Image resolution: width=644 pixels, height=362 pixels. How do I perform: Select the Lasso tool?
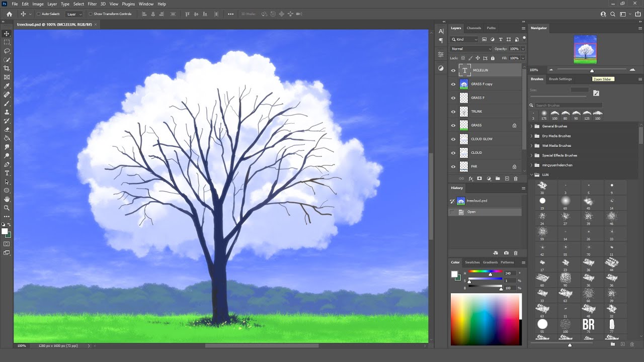[x=7, y=51]
